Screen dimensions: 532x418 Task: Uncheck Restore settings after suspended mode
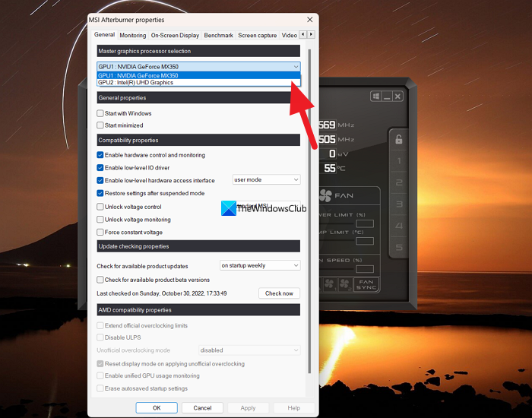coord(100,193)
